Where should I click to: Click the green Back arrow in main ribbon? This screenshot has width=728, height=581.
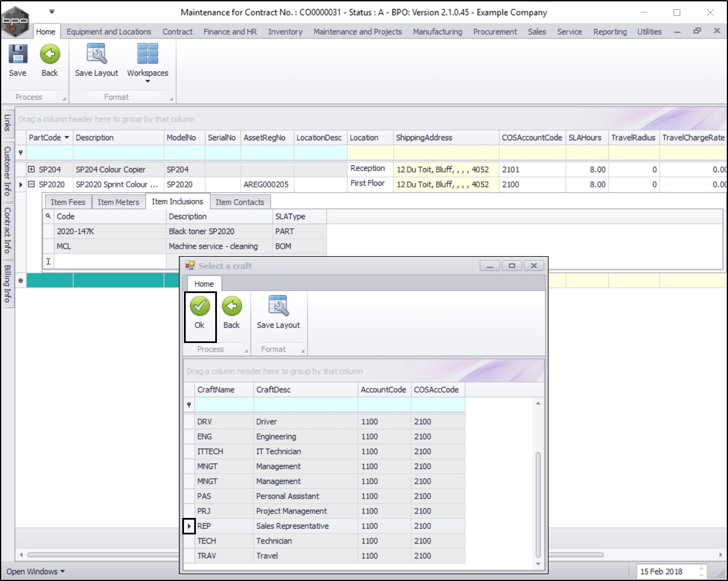pyautogui.click(x=50, y=55)
